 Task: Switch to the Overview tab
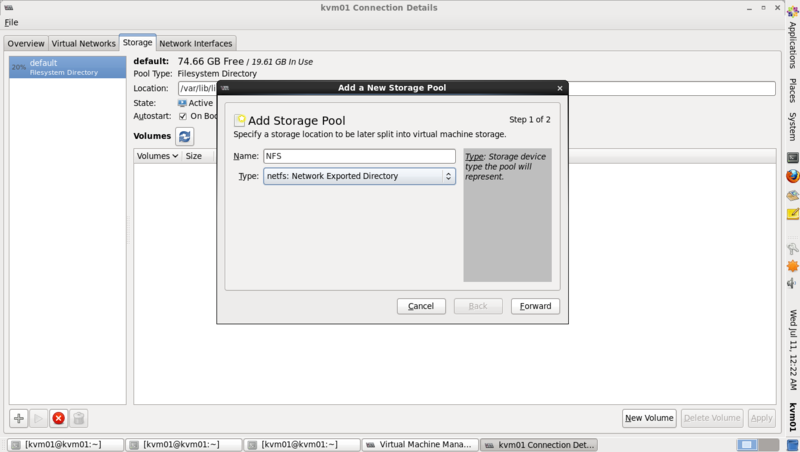pyautogui.click(x=26, y=43)
